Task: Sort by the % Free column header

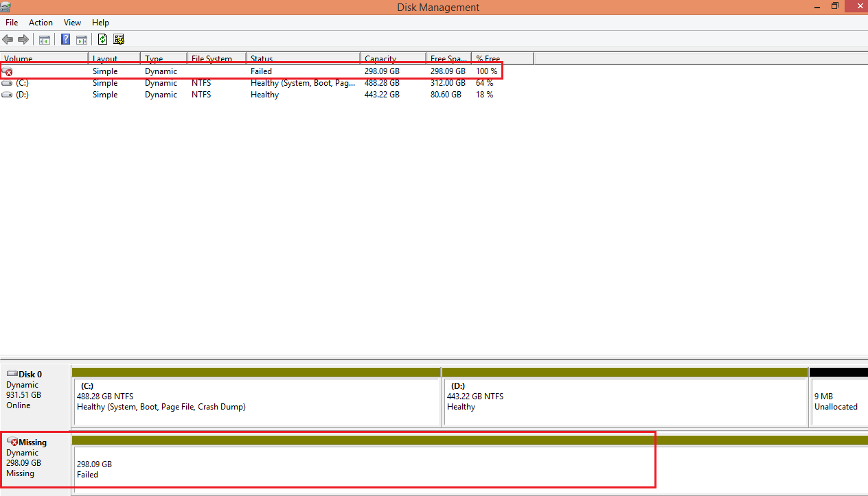Action: (503, 58)
